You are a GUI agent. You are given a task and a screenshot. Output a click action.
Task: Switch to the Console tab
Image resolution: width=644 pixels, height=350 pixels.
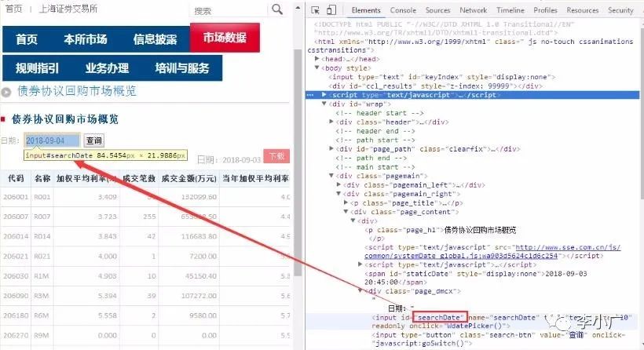point(403,10)
